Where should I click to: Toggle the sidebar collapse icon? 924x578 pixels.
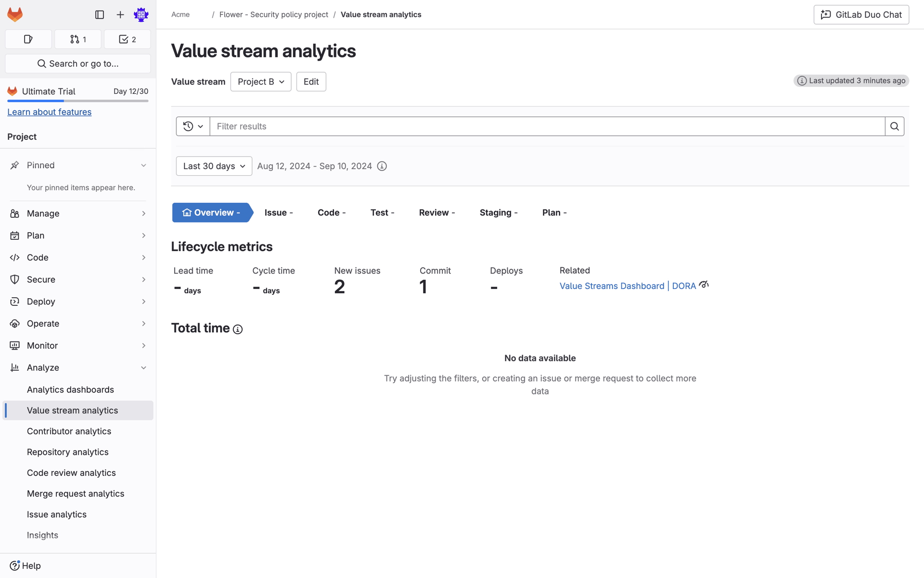coord(100,15)
